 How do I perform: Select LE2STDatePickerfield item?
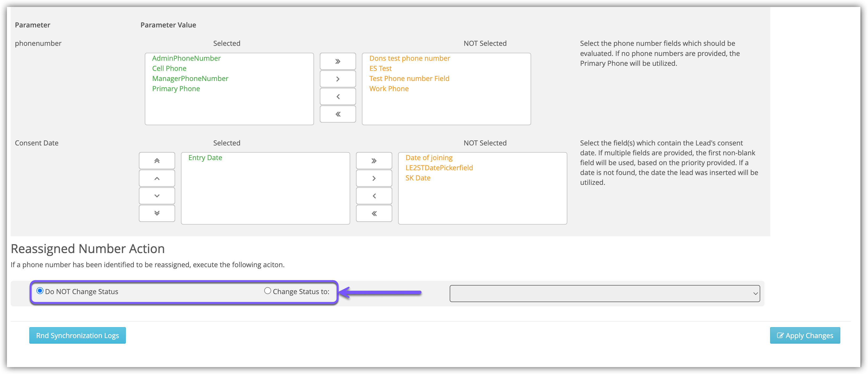pyautogui.click(x=439, y=168)
